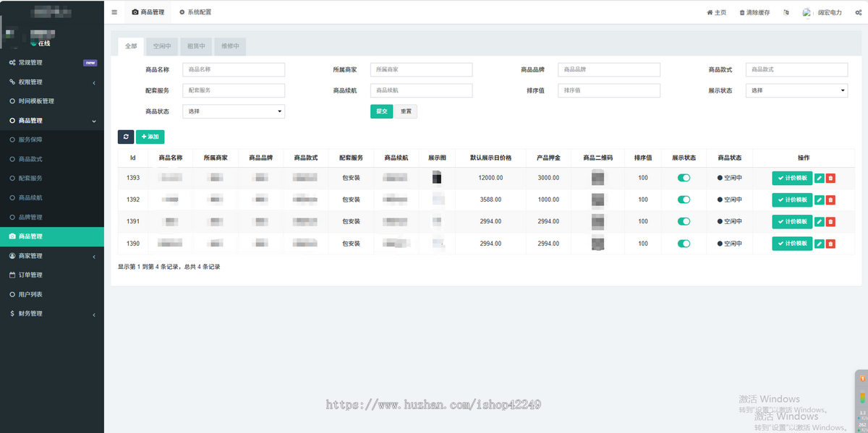Screen dimensions: 868x433
Task: Toggle the 展示状态 switch for row 1393
Action: point(684,178)
